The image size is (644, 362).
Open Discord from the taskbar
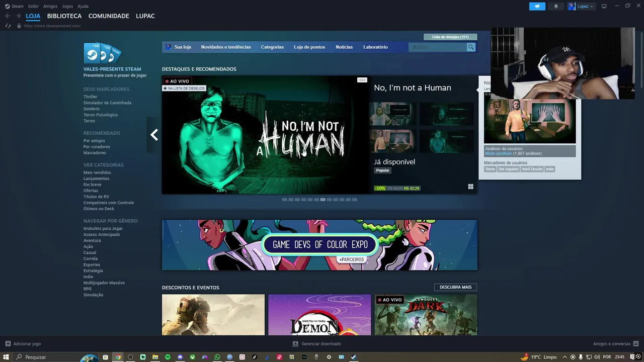click(180, 357)
